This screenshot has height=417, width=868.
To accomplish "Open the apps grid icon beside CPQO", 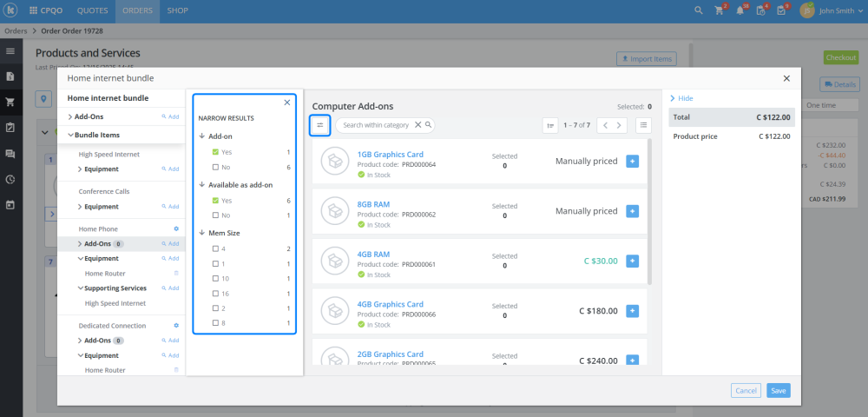I will point(33,10).
